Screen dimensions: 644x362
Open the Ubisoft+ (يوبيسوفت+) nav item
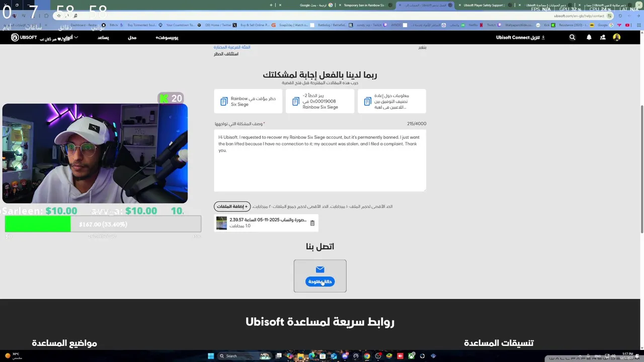coord(167,38)
